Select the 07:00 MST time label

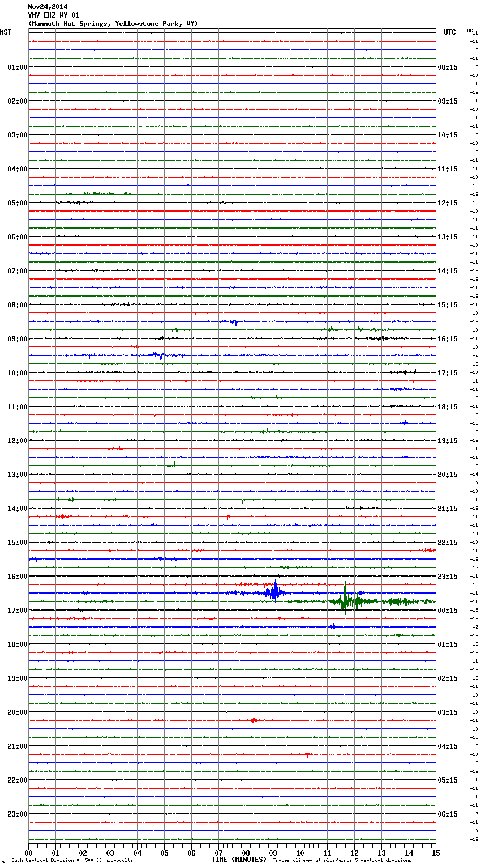[17, 271]
